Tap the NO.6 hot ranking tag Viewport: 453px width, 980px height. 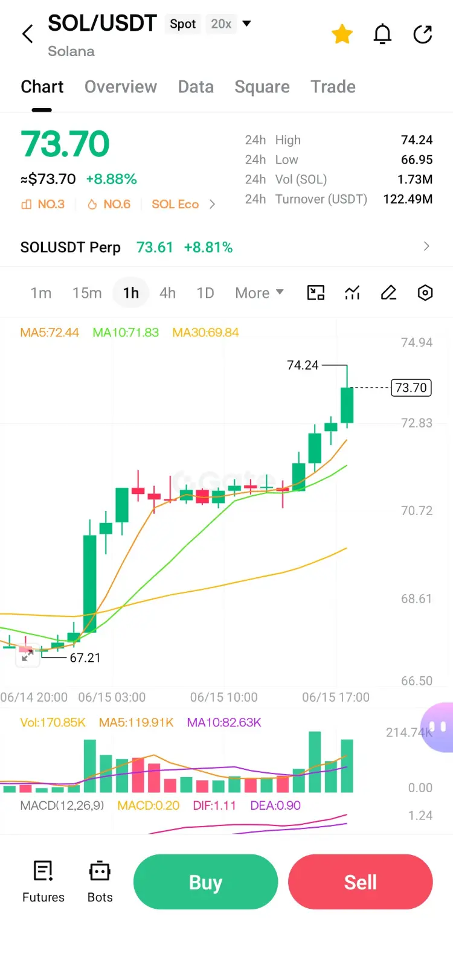pyautogui.click(x=109, y=204)
